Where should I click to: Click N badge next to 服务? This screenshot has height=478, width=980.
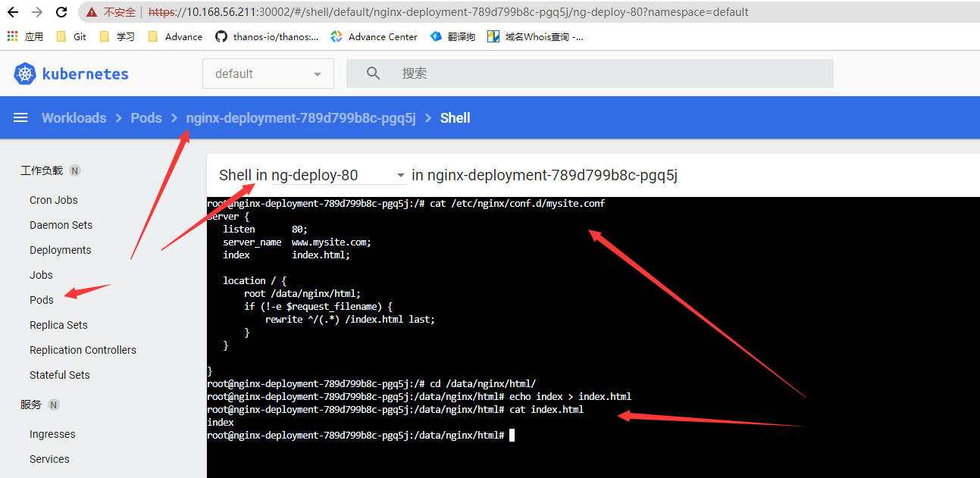pyautogui.click(x=54, y=405)
